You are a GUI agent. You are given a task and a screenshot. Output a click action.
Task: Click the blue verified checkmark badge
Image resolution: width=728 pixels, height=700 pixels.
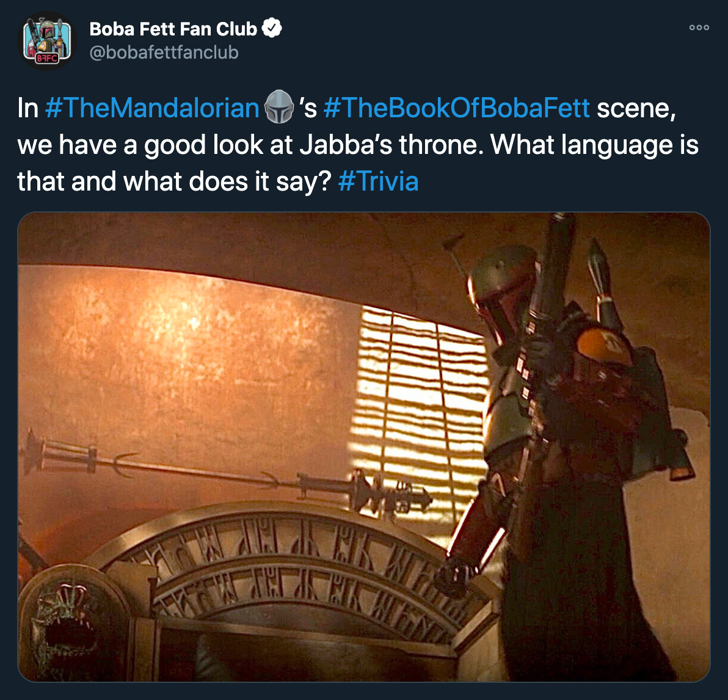[x=272, y=28]
